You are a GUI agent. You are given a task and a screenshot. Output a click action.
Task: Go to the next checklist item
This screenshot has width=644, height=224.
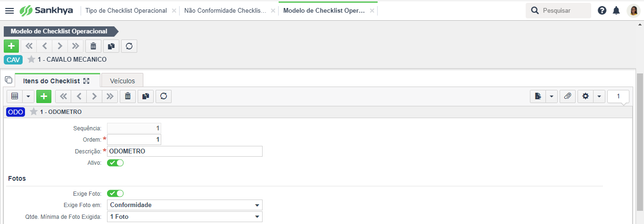(94, 96)
